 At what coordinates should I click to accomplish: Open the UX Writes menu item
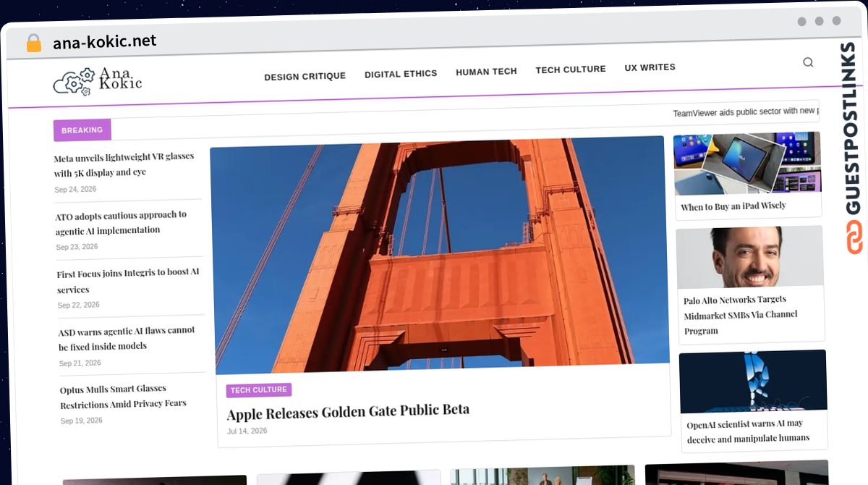(x=650, y=67)
